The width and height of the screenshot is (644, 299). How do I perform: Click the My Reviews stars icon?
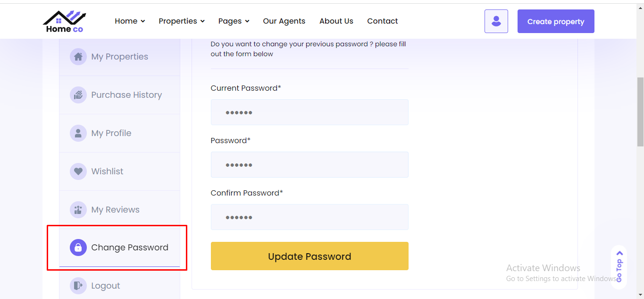coord(78,210)
